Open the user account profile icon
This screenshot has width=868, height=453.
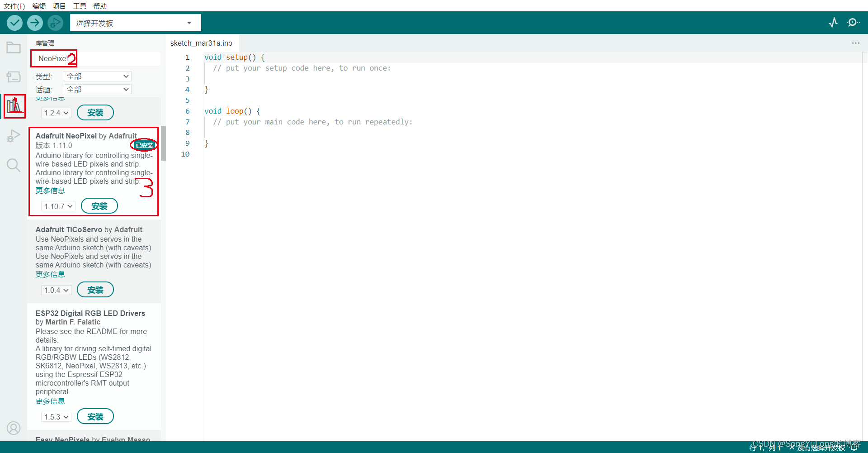[14, 428]
